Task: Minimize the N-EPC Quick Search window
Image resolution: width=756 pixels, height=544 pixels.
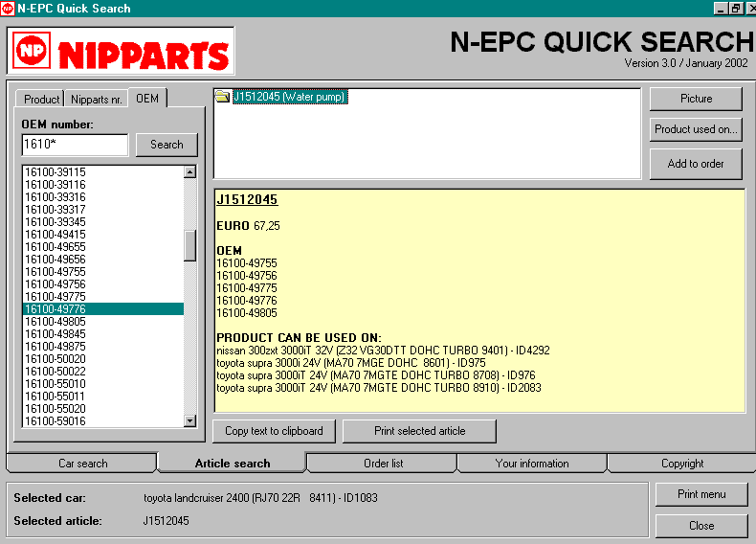Action: pyautogui.click(x=721, y=9)
